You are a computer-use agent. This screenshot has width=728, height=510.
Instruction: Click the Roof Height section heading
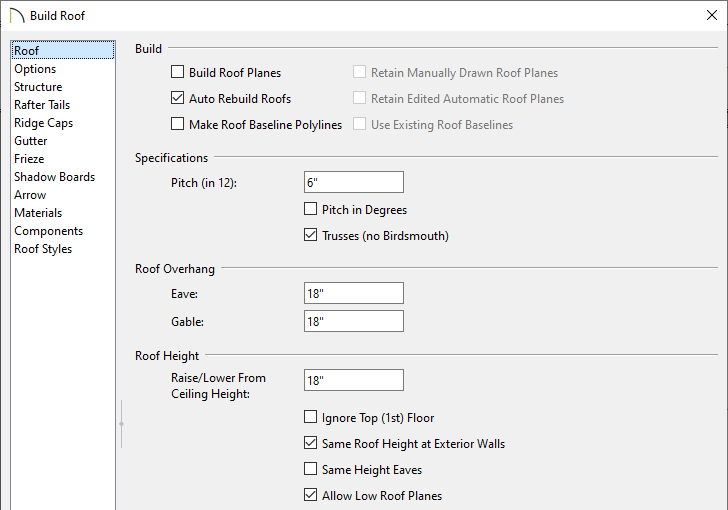[x=167, y=356]
